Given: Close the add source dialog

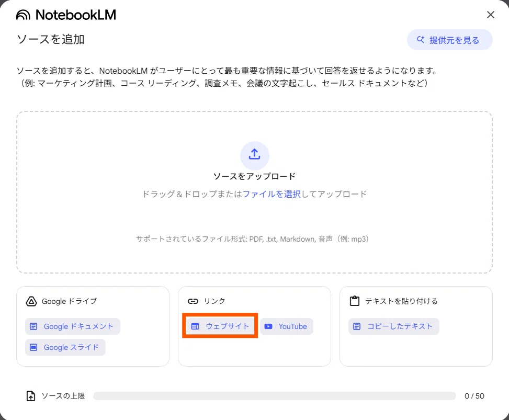Looking at the screenshot, I should (491, 15).
